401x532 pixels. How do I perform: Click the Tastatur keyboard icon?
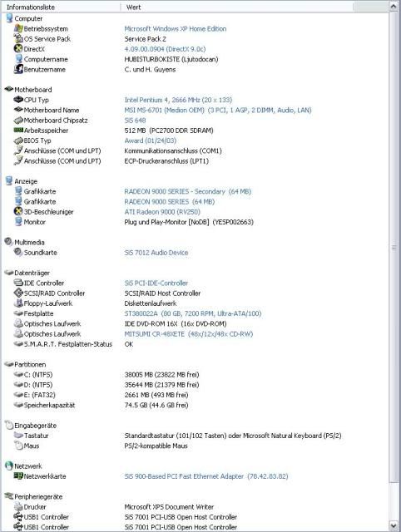click(x=18, y=436)
